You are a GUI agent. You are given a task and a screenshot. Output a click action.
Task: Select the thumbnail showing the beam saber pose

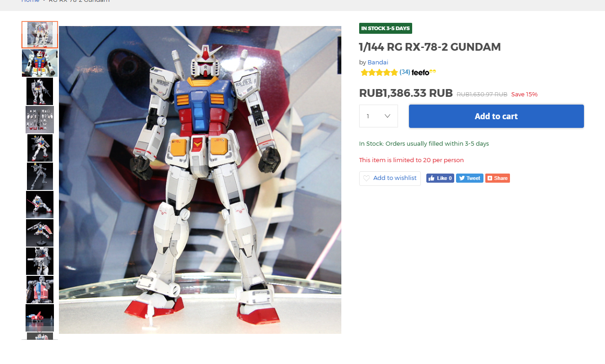point(40,205)
